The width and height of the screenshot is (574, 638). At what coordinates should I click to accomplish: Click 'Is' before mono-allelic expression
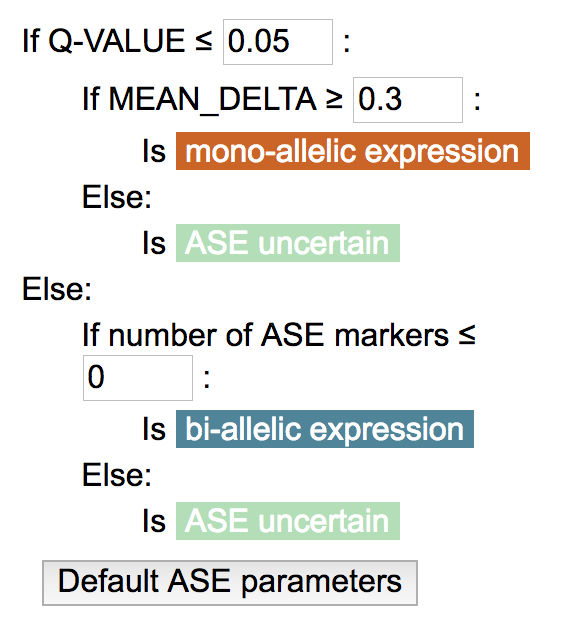coord(154,151)
